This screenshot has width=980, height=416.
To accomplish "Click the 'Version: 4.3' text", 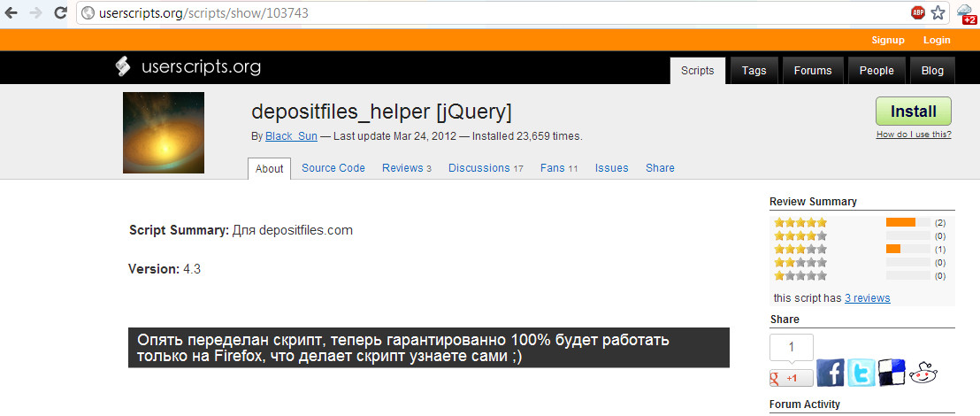I will (165, 269).
